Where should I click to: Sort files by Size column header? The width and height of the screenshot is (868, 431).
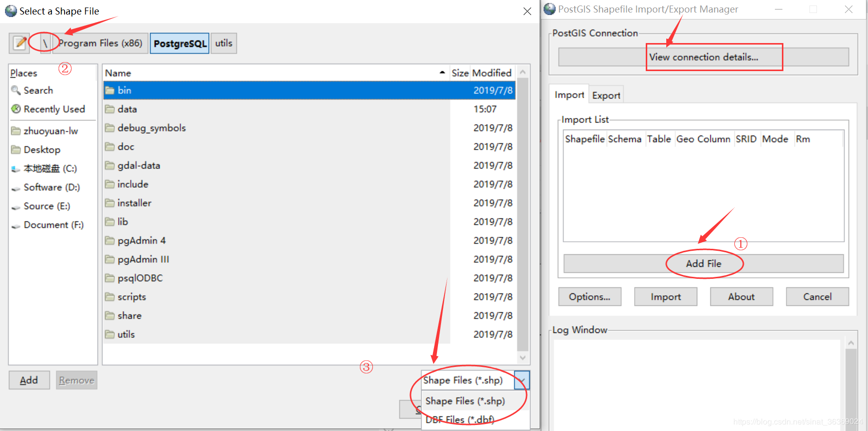pyautogui.click(x=460, y=73)
